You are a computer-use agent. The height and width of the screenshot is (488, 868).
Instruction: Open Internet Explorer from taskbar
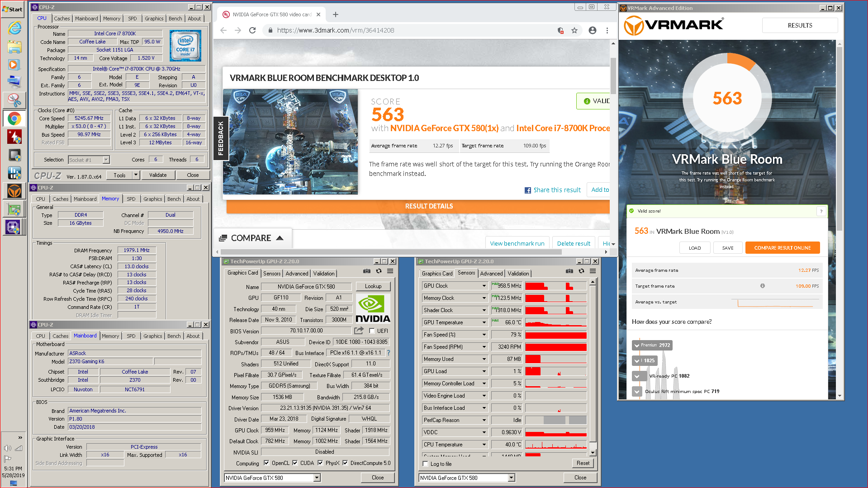[14, 28]
